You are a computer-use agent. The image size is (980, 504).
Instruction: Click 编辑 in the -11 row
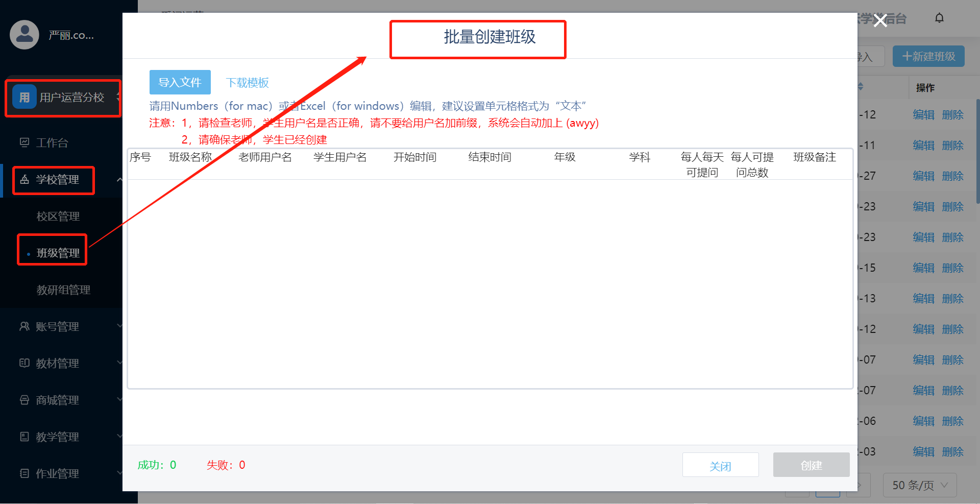click(x=924, y=146)
